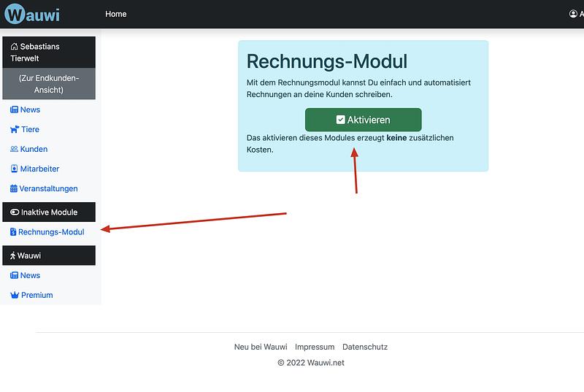Click the calendar icon next to Veranstaltungen
This screenshot has height=392, width=584.
point(14,188)
